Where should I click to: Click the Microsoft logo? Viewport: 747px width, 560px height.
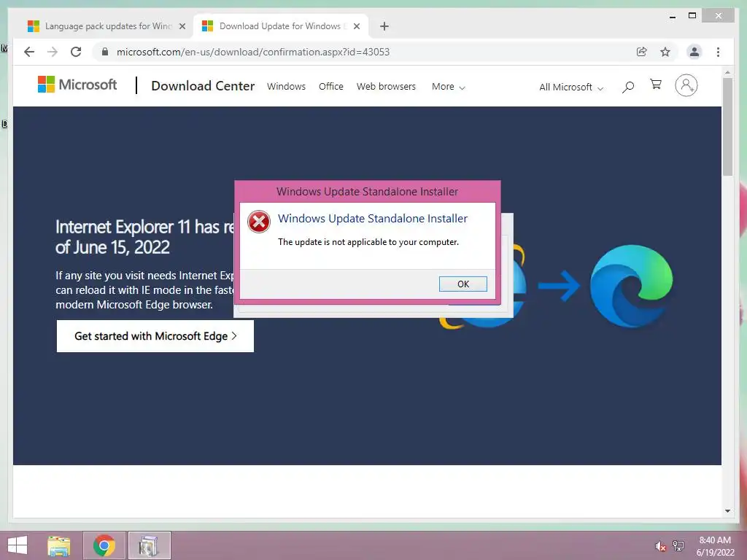(77, 85)
